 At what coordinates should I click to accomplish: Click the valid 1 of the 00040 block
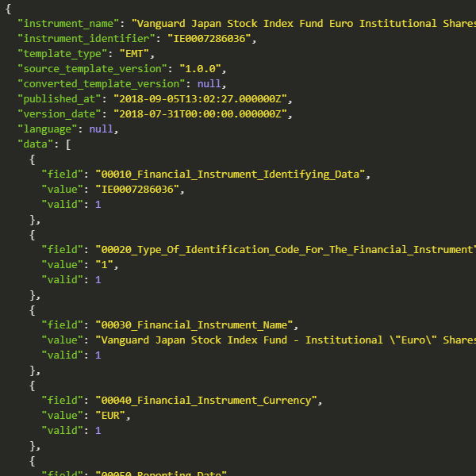tap(98, 431)
